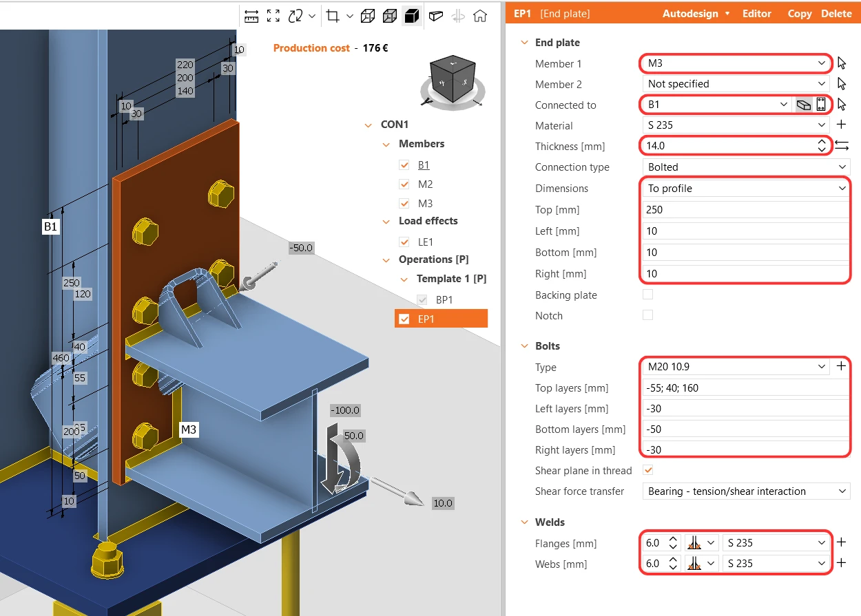Click the thickness swap arrows icon

pos(842,145)
